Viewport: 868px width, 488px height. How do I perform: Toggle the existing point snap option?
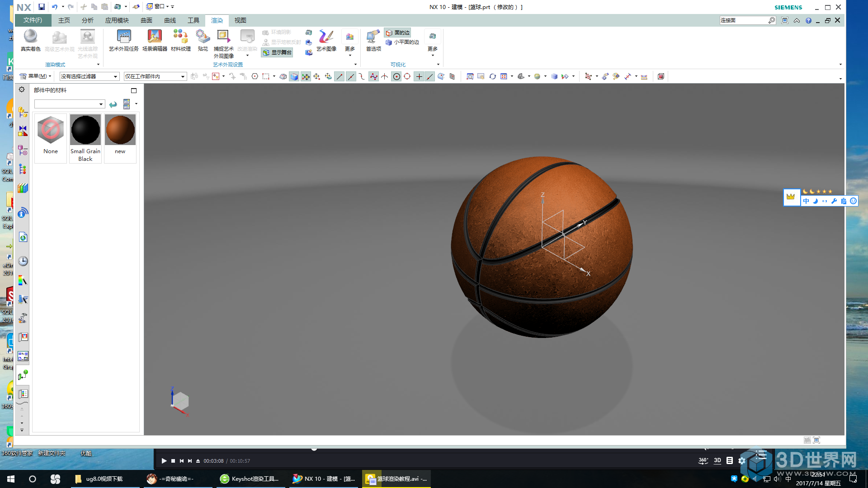click(x=419, y=76)
